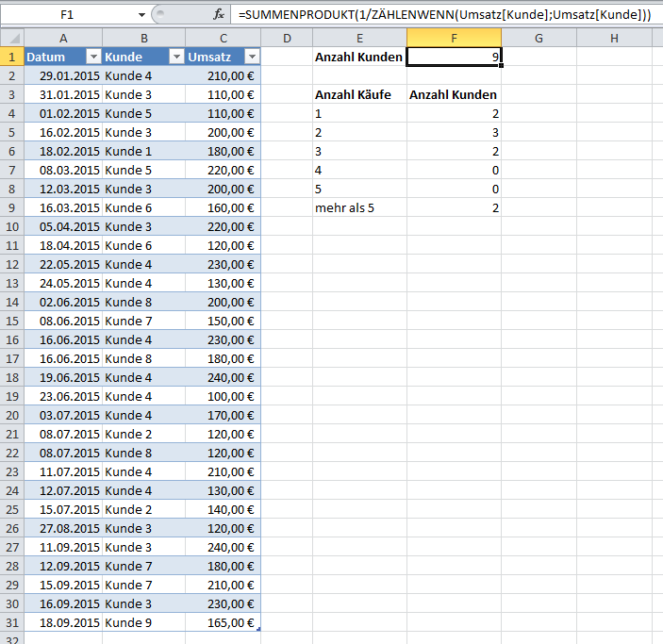The height and width of the screenshot is (644, 663).
Task: Select date cell 31.01.2015
Action: coord(63,94)
